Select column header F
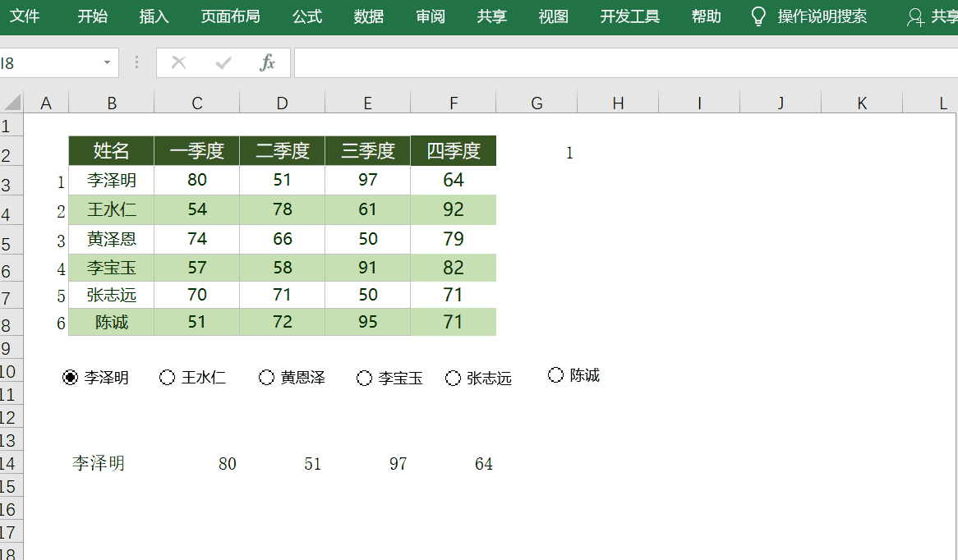958x560 pixels. pos(454,103)
